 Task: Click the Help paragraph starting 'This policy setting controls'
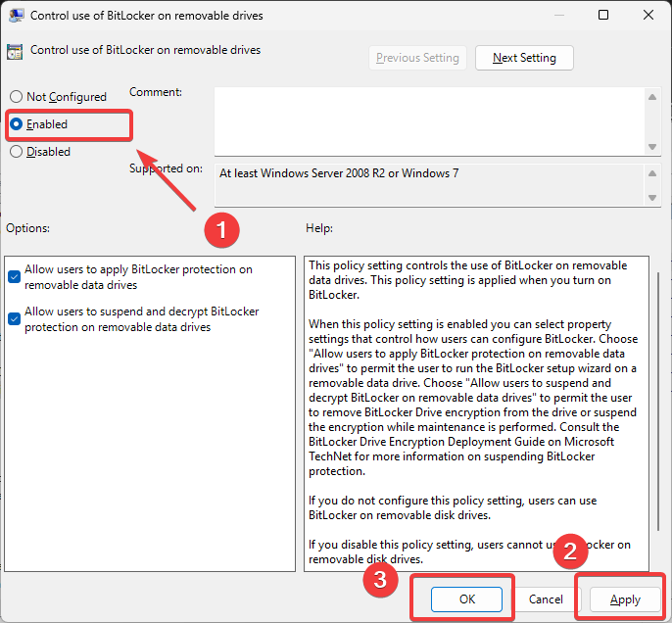pos(467,280)
